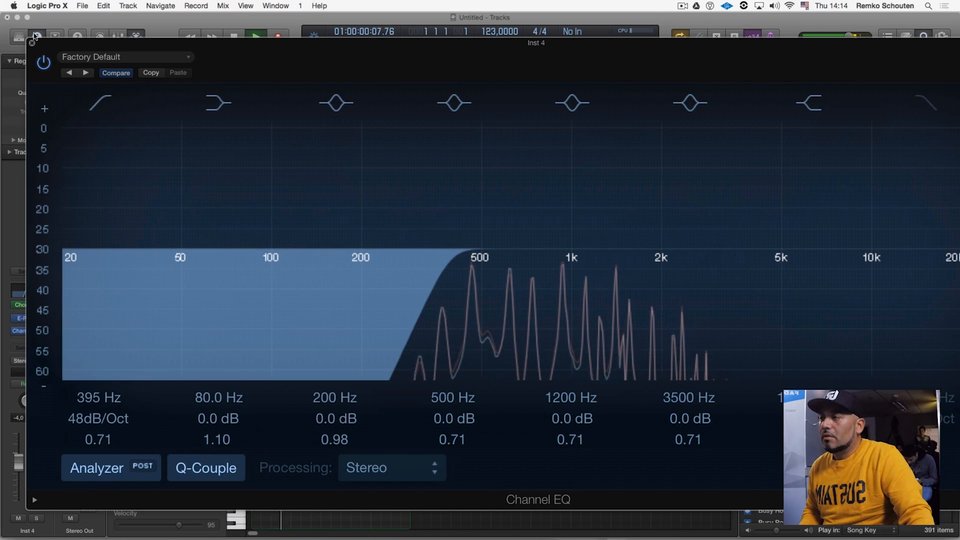Image resolution: width=960 pixels, height=540 pixels.
Task: Enable the low-pass filter band icon
Action: click(x=926, y=103)
